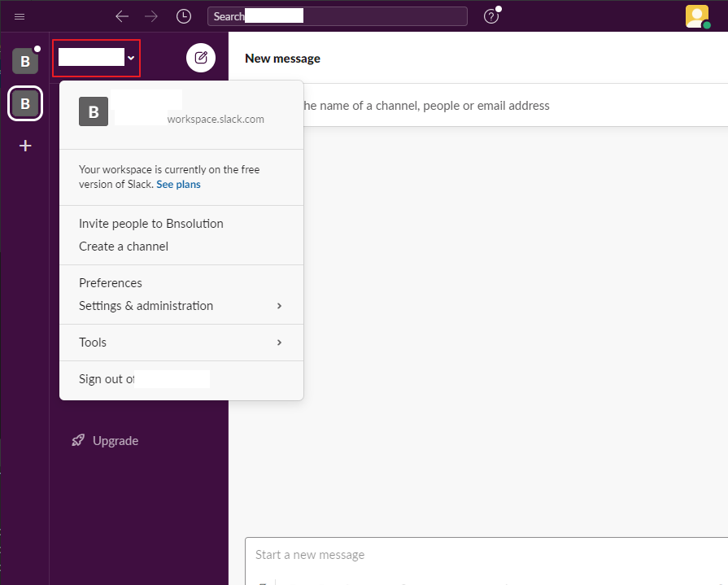This screenshot has height=585, width=728.
Task: Go forward with the right arrow
Action: 151,17
